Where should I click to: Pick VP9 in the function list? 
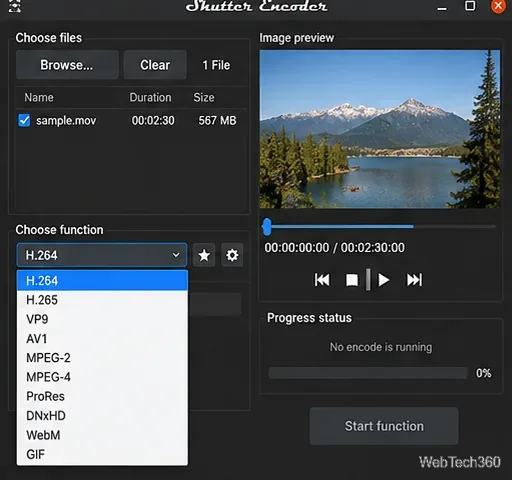(102, 319)
